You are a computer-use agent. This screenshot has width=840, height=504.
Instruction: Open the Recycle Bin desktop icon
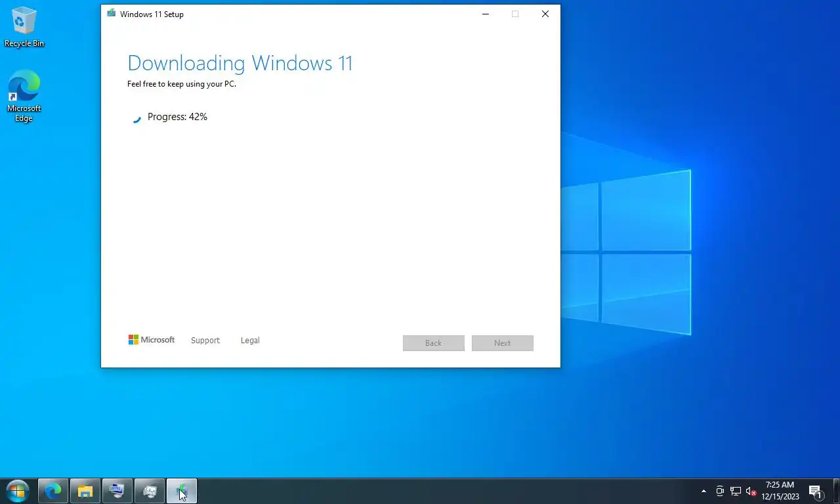coord(24,27)
